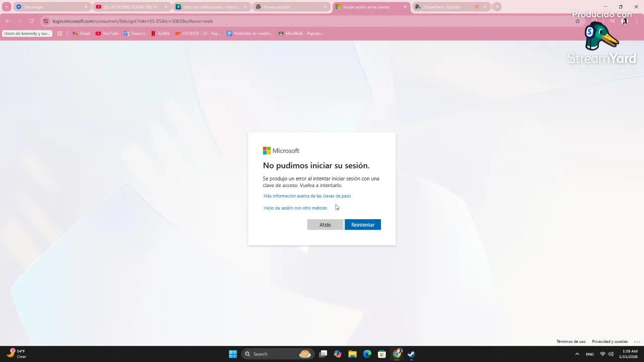Open the Traducir bookmark

click(x=134, y=34)
